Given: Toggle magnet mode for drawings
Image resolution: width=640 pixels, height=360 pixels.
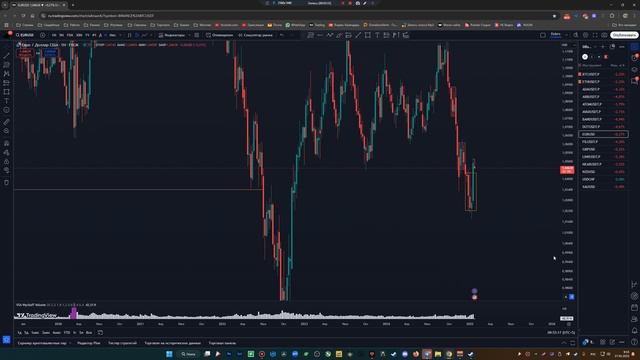Looking at the screenshot, I should [x=7, y=143].
